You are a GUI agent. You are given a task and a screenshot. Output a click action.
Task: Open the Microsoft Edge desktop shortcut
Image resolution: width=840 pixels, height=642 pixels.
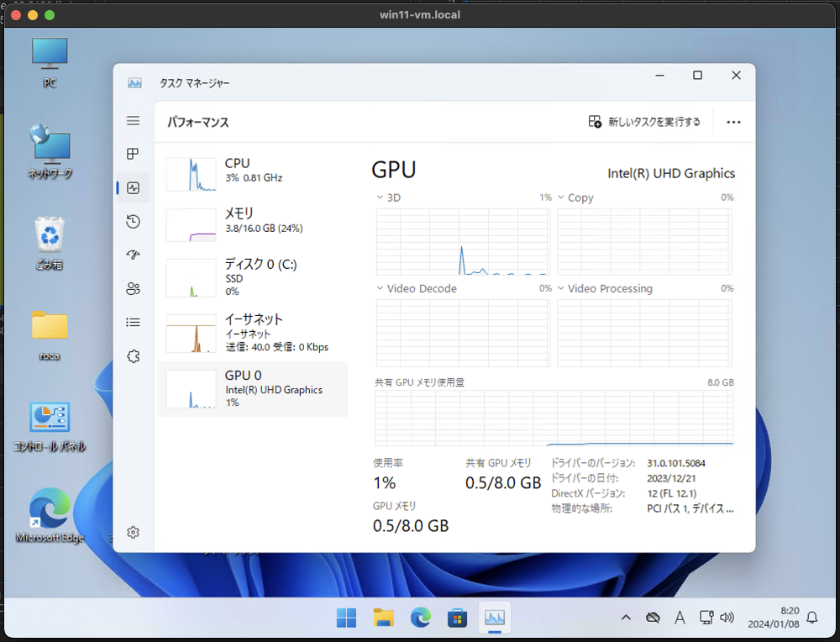(50, 515)
